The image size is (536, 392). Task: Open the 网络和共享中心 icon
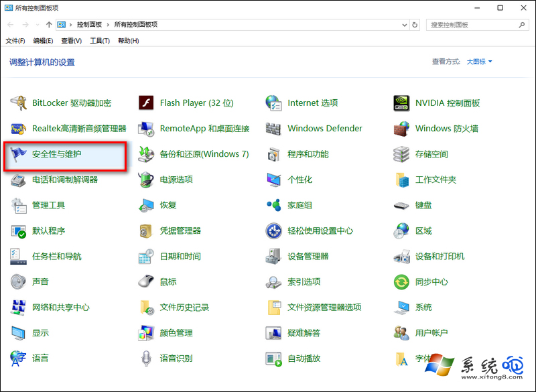(x=19, y=308)
